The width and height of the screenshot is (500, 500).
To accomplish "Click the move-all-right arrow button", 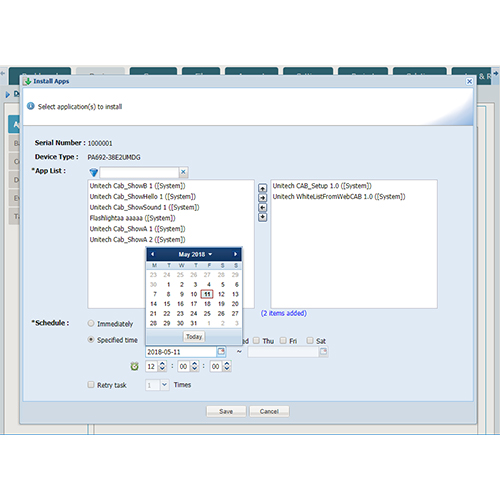I will click(263, 188).
